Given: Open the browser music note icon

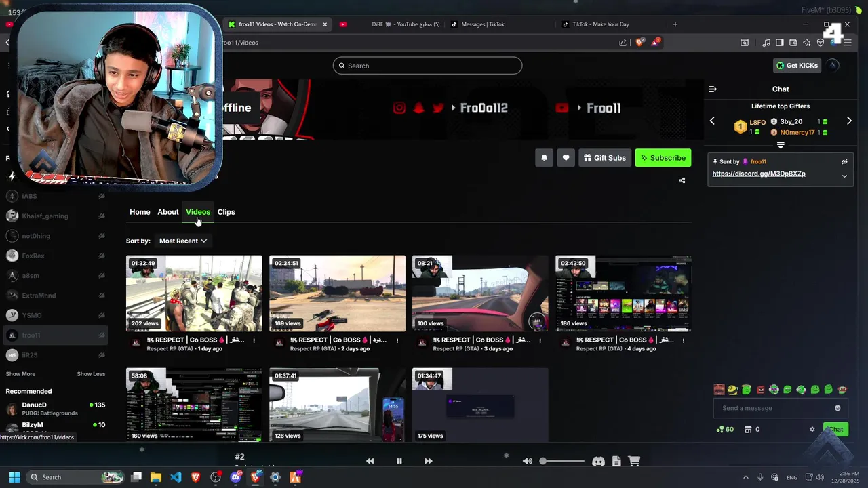Looking at the screenshot, I should coord(766,43).
